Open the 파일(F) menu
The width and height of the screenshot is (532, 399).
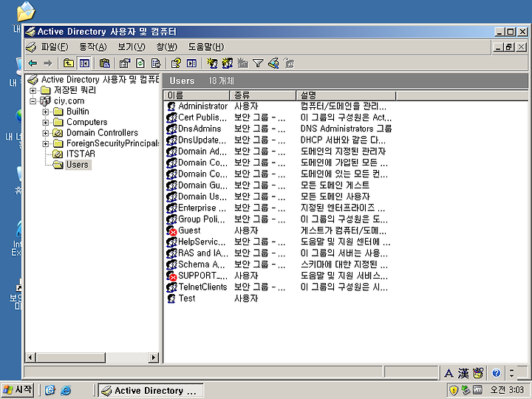click(55, 47)
